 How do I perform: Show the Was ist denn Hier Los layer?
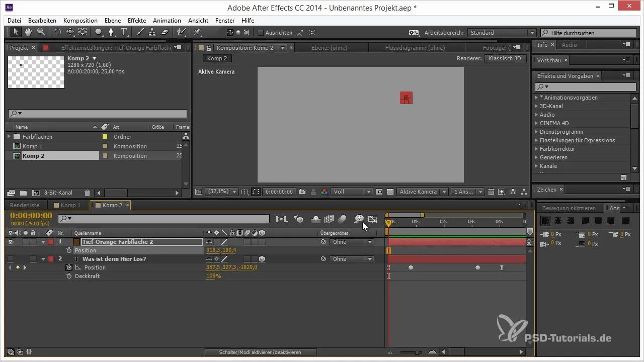pyautogui.click(x=11, y=259)
